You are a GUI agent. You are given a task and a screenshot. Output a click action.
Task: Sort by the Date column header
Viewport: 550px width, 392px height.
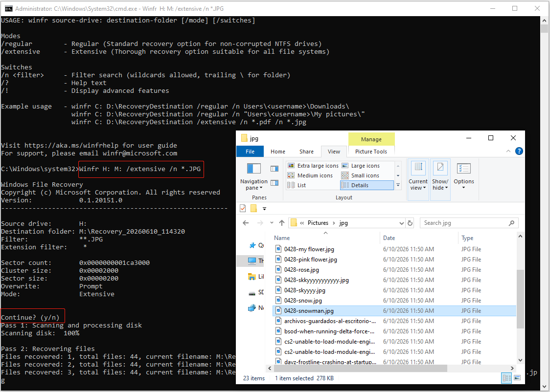(x=419, y=238)
